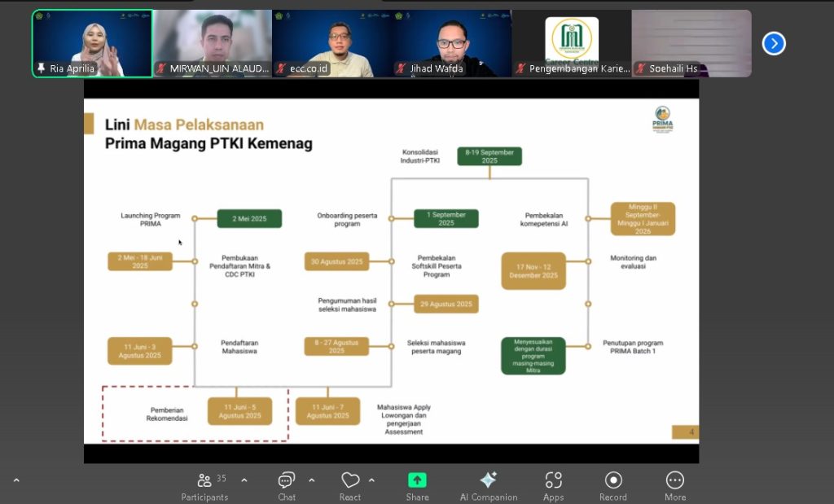Click the '11 Juni - 3 Agustus 2025' box

140,351
